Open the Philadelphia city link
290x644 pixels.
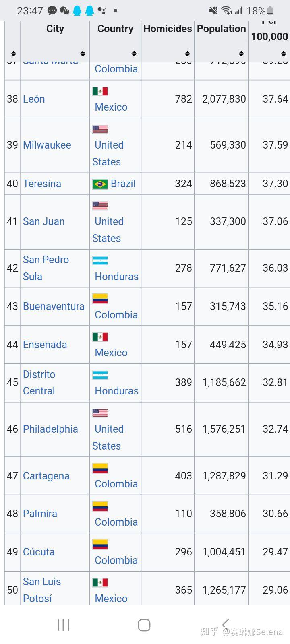click(x=50, y=429)
